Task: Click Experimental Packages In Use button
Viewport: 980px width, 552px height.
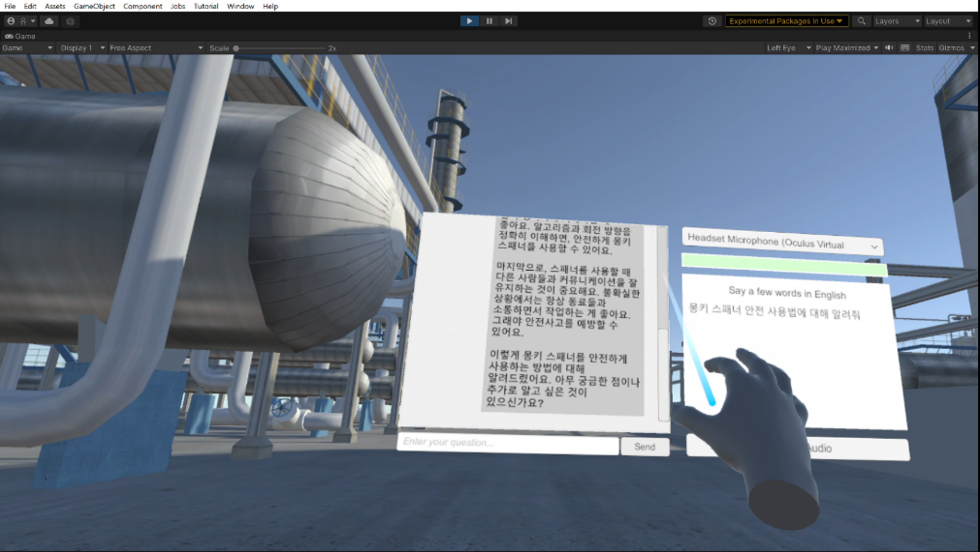Action: 786,21
